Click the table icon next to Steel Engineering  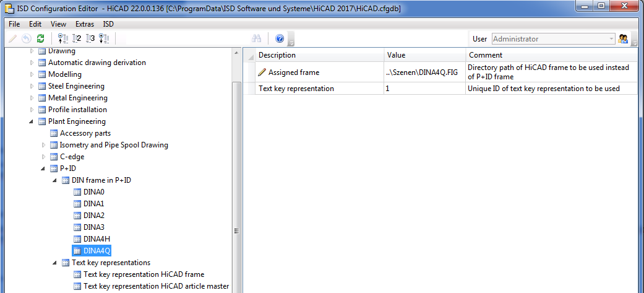[x=42, y=87]
